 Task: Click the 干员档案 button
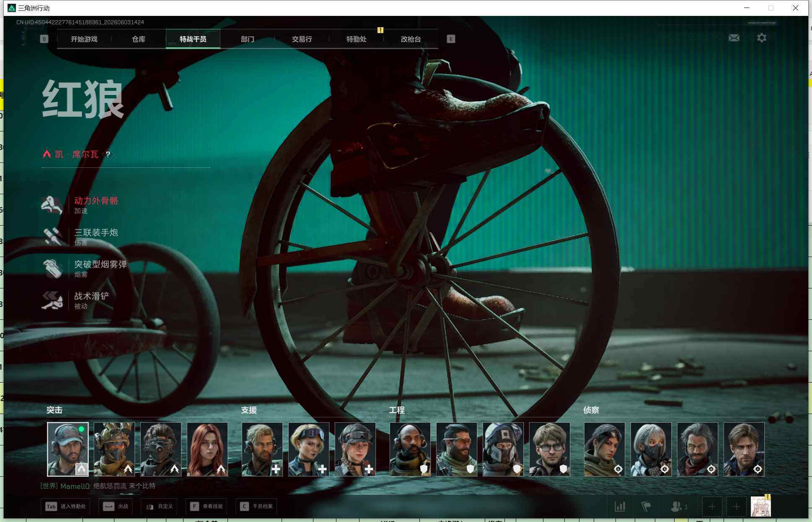point(256,507)
